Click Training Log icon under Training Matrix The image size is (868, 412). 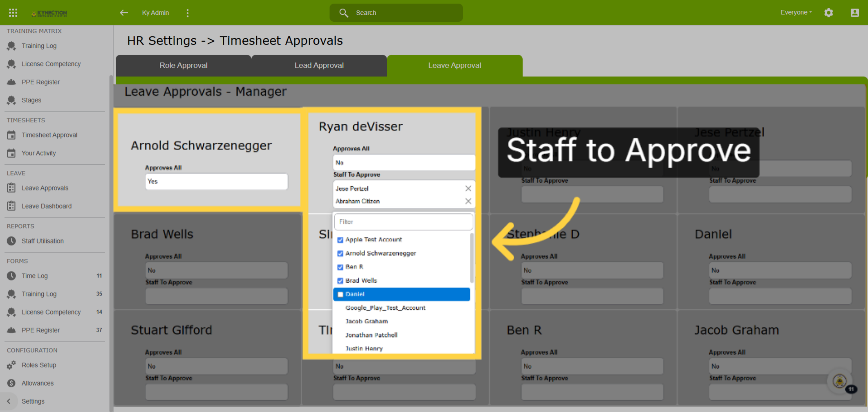click(x=11, y=46)
